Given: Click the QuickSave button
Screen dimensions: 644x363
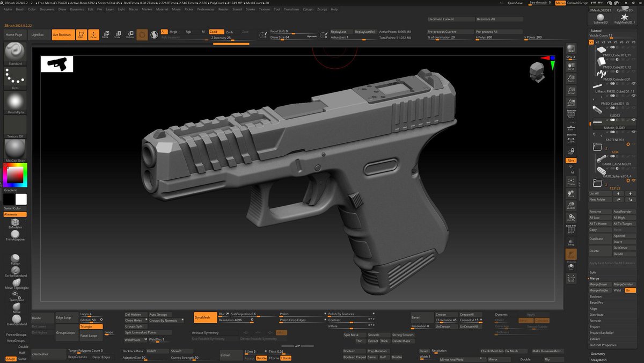Looking at the screenshot, I should pyautogui.click(x=515, y=3).
